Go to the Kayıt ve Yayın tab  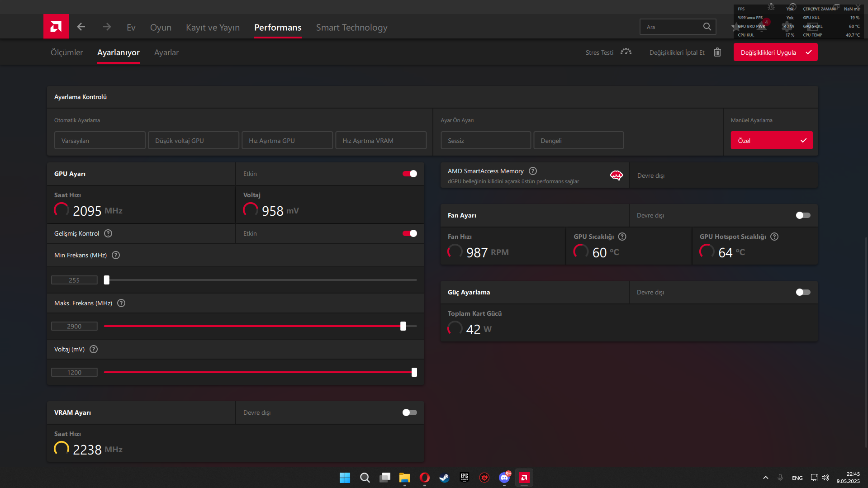tap(213, 28)
